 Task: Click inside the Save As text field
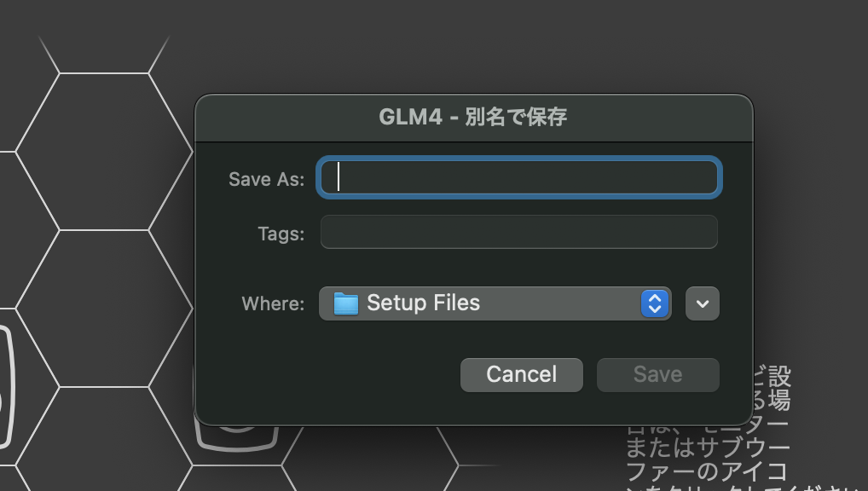[518, 177]
